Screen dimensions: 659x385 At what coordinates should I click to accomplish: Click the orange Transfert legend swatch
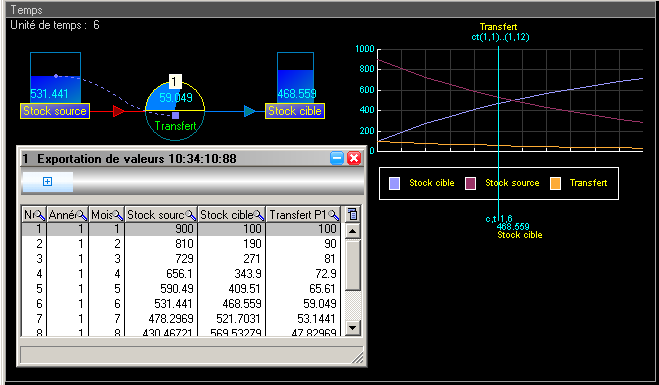(x=555, y=183)
